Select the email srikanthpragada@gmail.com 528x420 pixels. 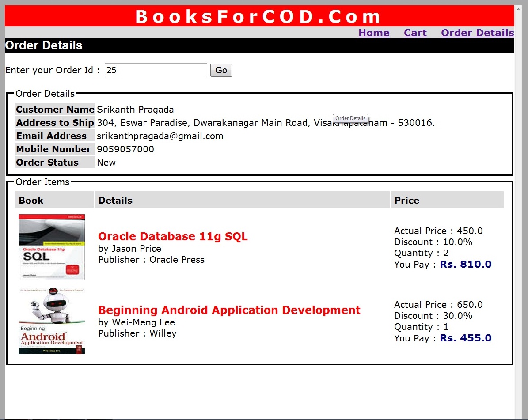160,136
